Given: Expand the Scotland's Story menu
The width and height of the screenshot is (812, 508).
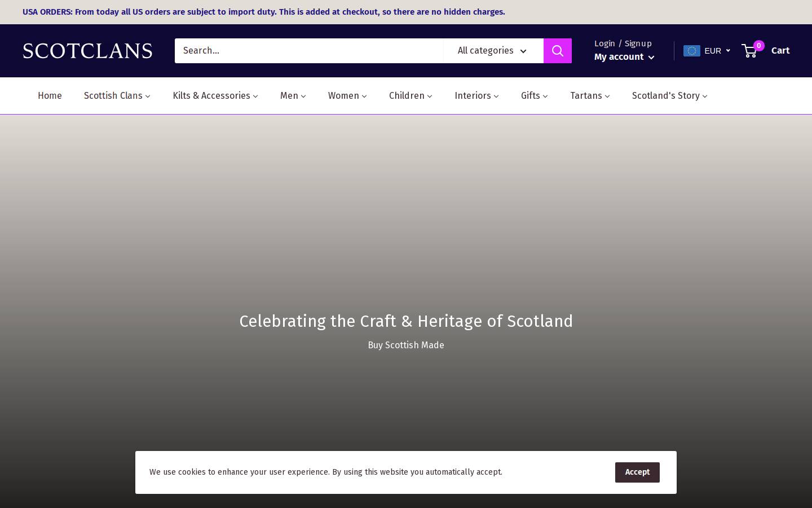Looking at the screenshot, I should [x=669, y=96].
